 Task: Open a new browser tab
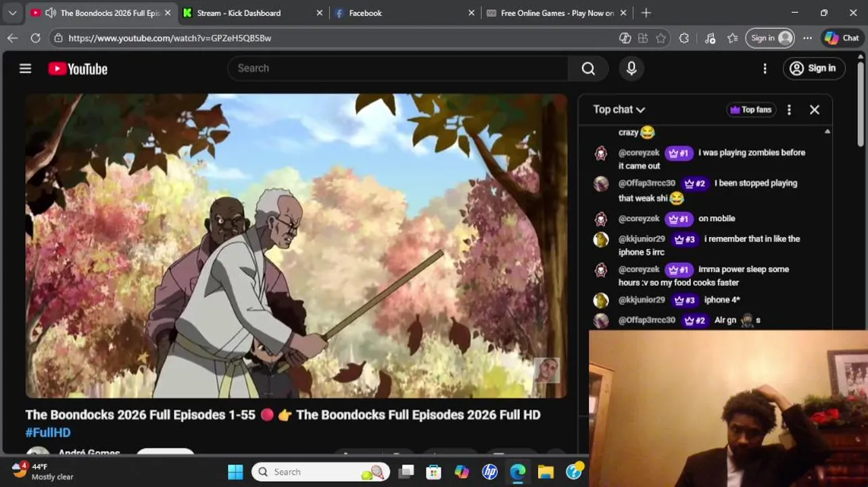[646, 13]
